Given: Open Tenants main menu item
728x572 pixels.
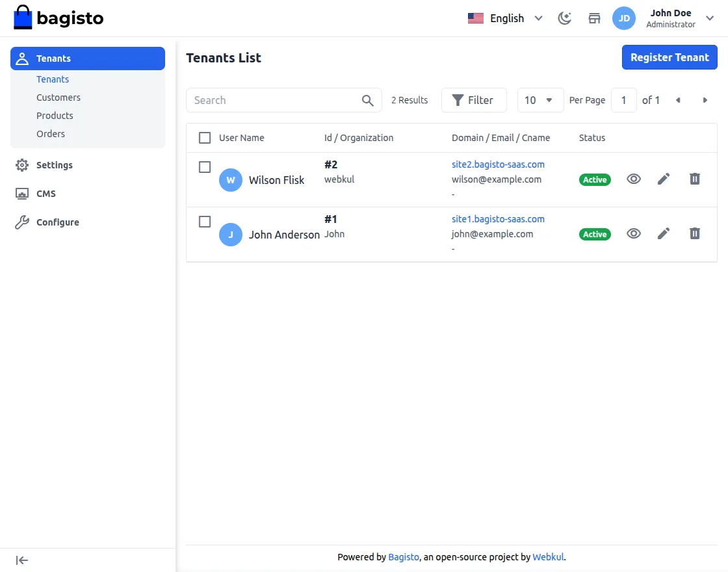Looking at the screenshot, I should [x=88, y=58].
